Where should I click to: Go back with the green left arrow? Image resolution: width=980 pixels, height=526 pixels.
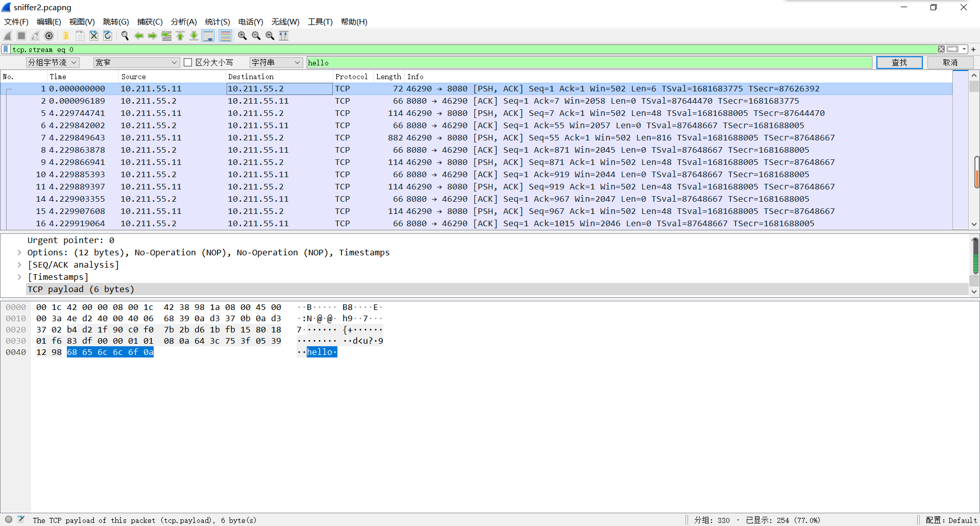click(138, 36)
